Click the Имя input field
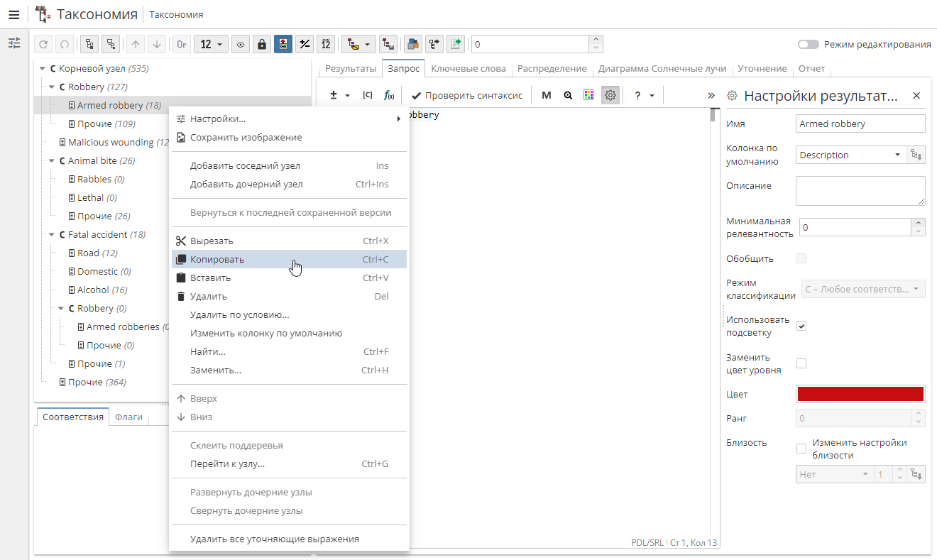 pos(861,123)
